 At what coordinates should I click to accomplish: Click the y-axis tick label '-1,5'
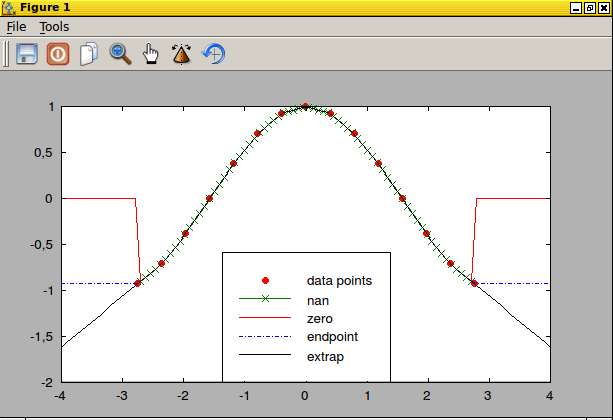pos(41,337)
